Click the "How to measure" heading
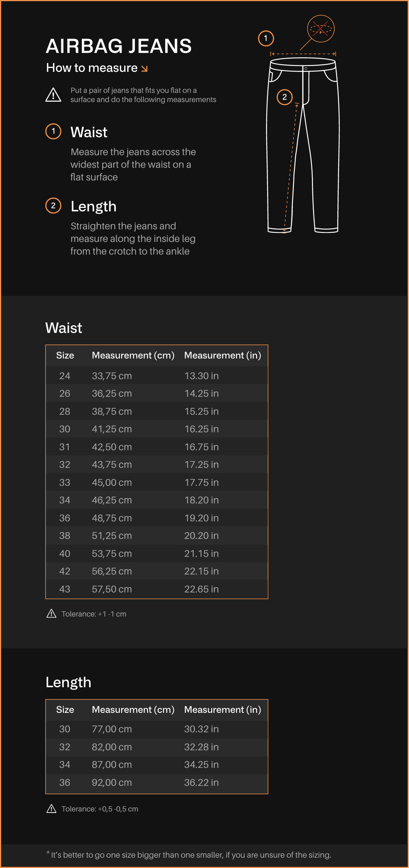This screenshot has height=868, width=409. (x=92, y=68)
